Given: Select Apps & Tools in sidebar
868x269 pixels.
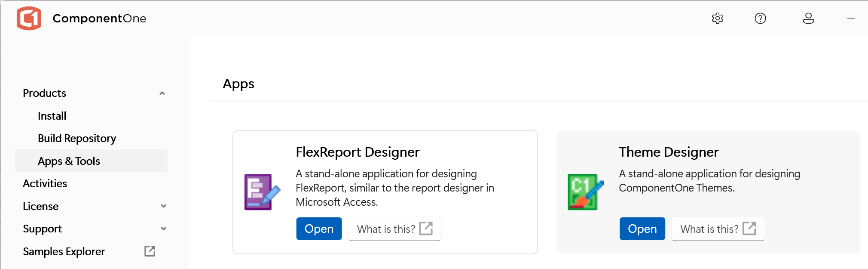Looking at the screenshot, I should click(91, 161).
